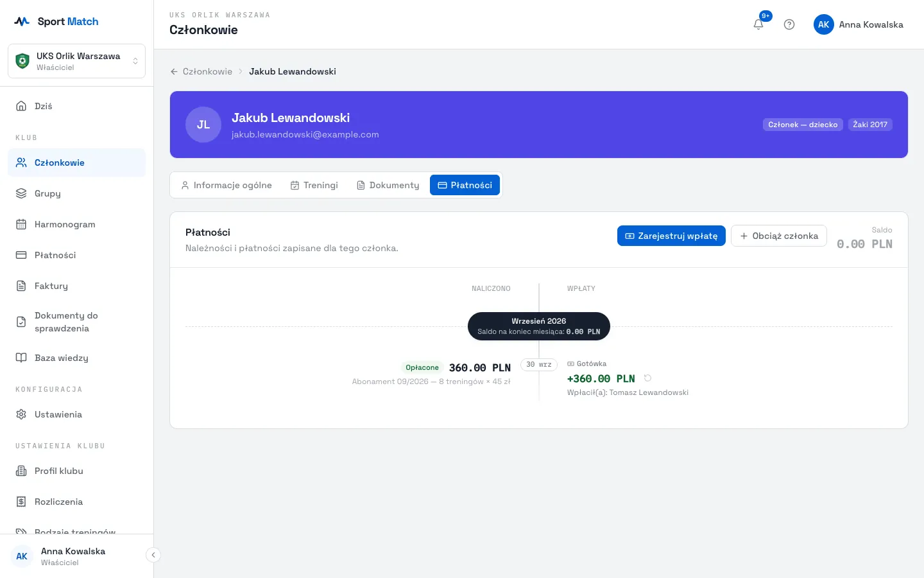
Task: Click the Obciąż członka button
Action: (x=779, y=236)
